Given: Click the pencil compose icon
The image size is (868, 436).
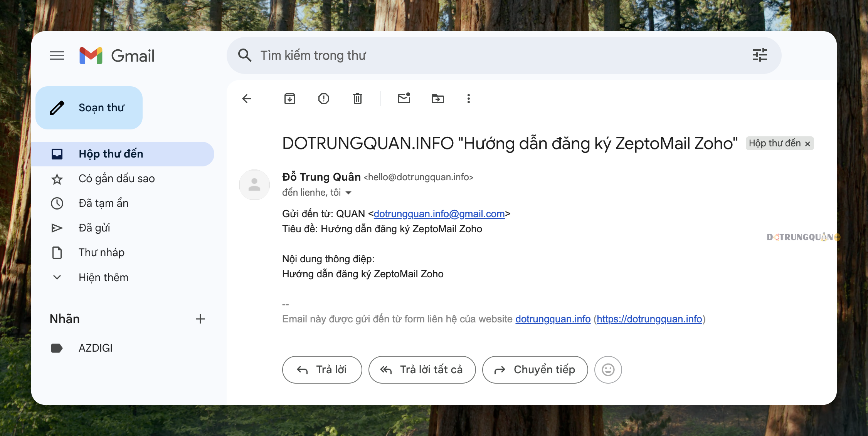Looking at the screenshot, I should (x=57, y=108).
